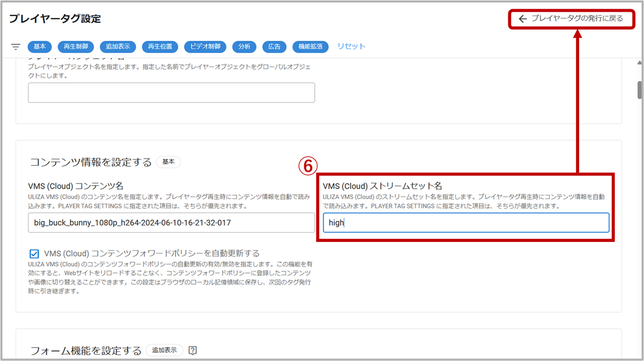
Task: Click the リセット link
Action: 351,46
